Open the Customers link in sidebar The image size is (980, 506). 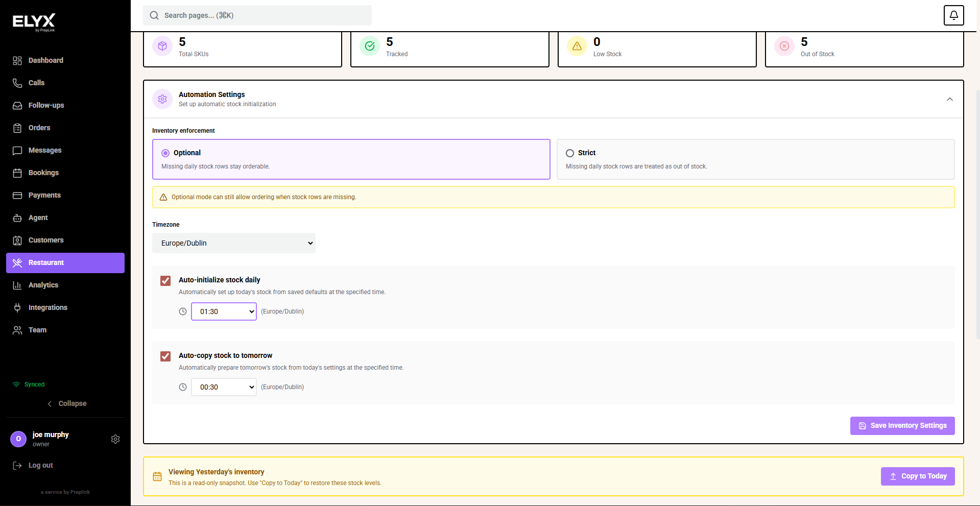point(65,240)
